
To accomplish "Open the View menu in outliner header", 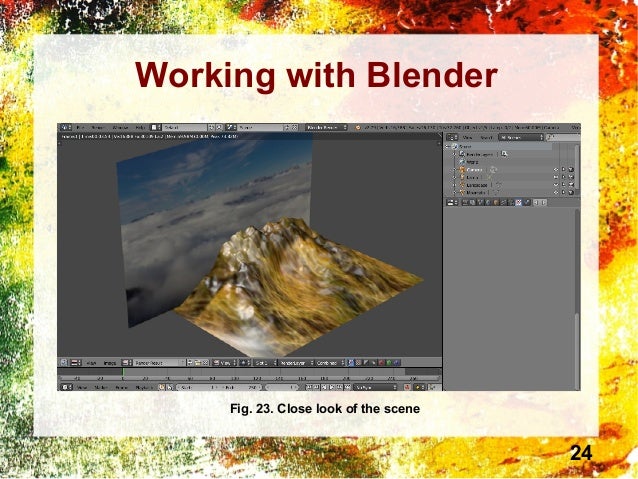I will click(x=468, y=137).
